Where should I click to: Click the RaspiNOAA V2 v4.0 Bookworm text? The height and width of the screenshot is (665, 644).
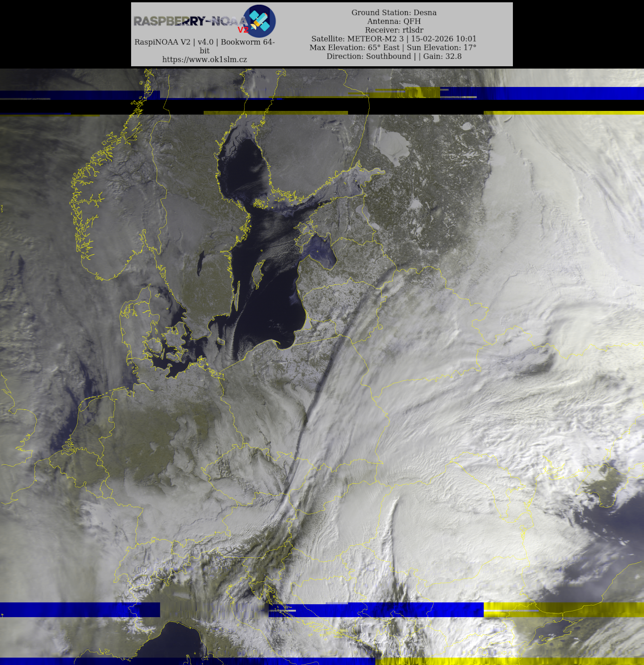(204, 42)
